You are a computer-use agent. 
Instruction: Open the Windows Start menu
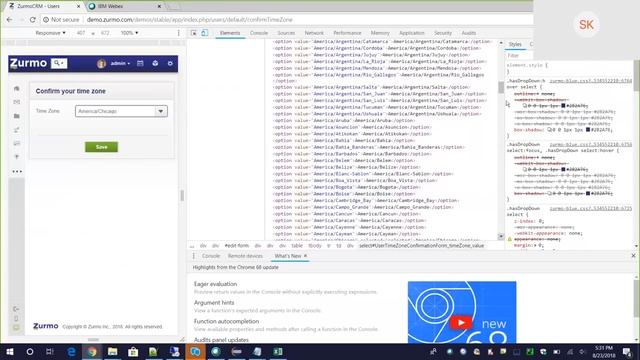10,351
